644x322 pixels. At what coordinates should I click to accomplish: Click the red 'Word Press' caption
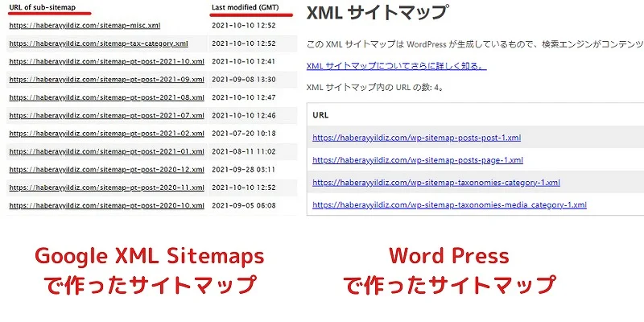[449, 256]
